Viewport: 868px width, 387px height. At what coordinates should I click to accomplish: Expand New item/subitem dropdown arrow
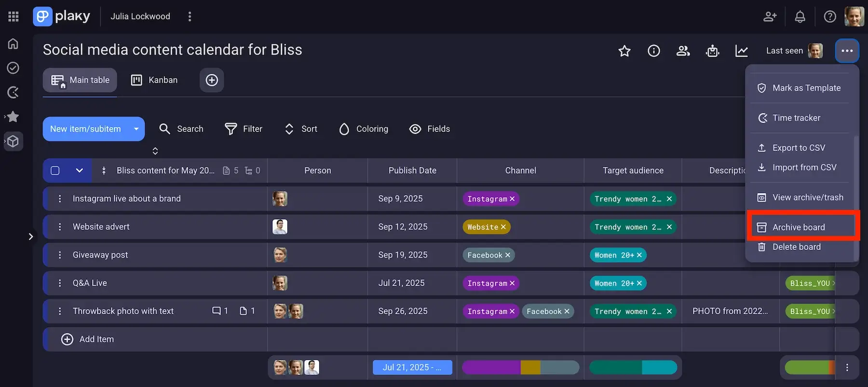[136, 129]
